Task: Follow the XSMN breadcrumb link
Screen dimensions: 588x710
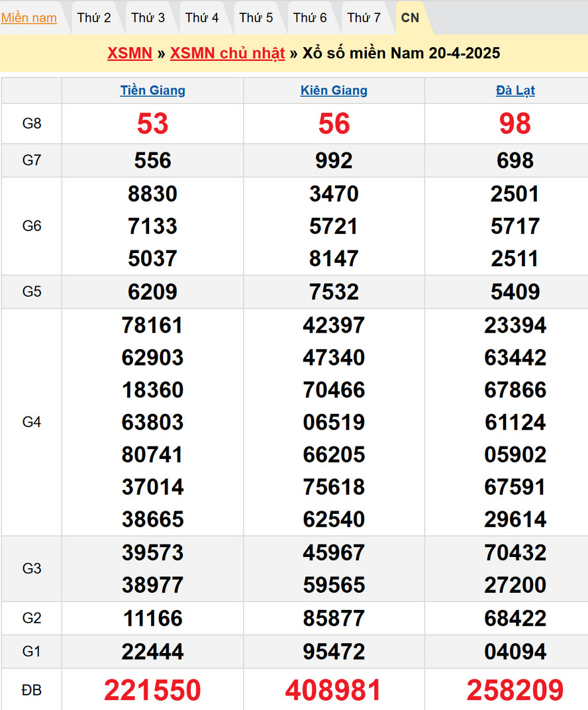Action: pos(130,54)
